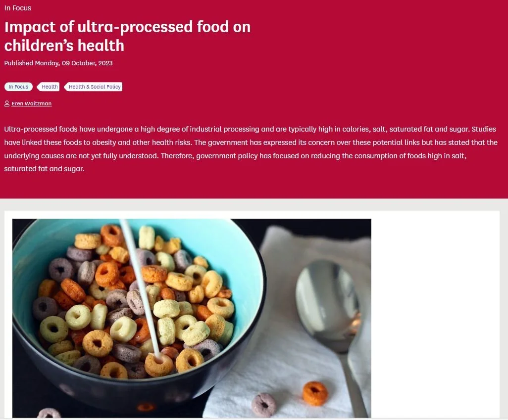This screenshot has height=420, width=508.
Task: Open Eren Waitzman's author page
Action: 31,103
